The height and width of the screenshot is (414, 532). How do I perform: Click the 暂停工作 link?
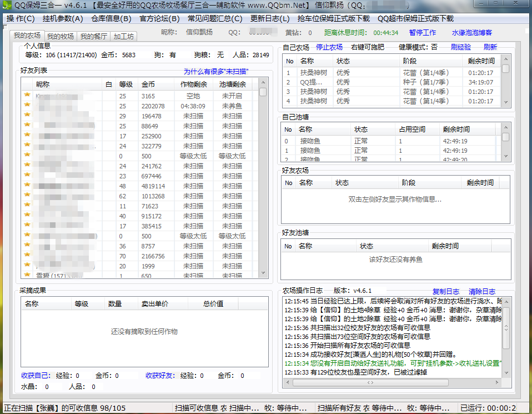tap(422, 33)
